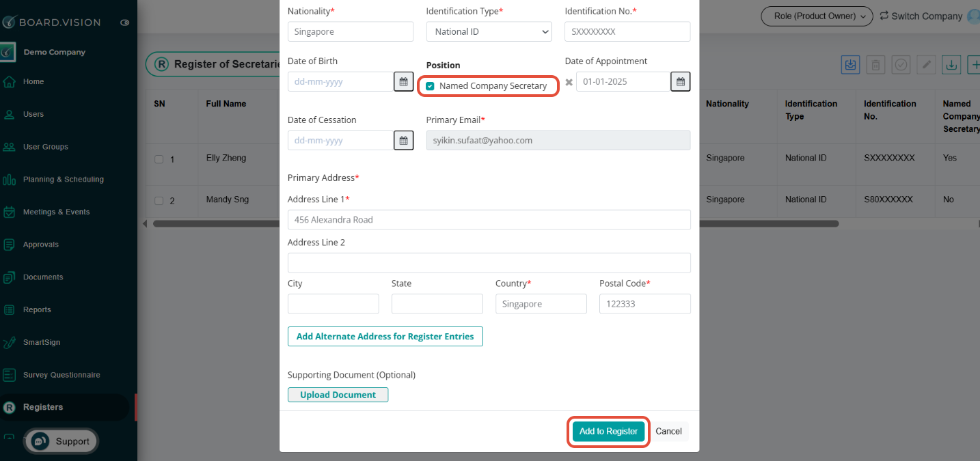
Task: Click the Reports sidebar icon
Action: click(x=10, y=309)
